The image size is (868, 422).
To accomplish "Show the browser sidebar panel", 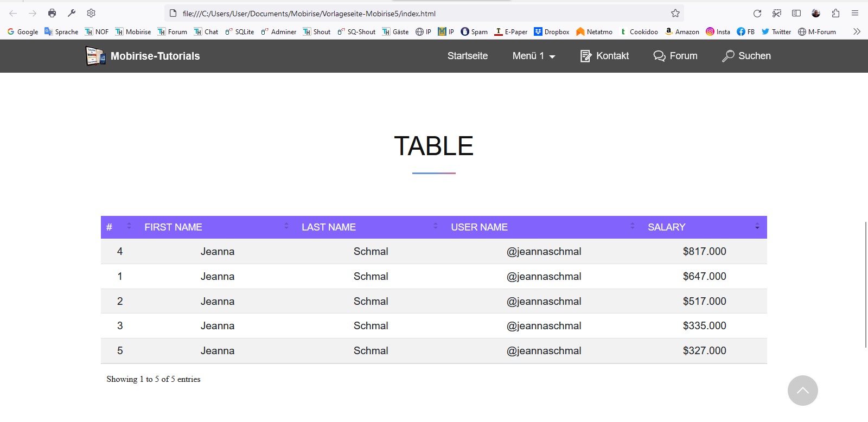I will click(x=796, y=13).
